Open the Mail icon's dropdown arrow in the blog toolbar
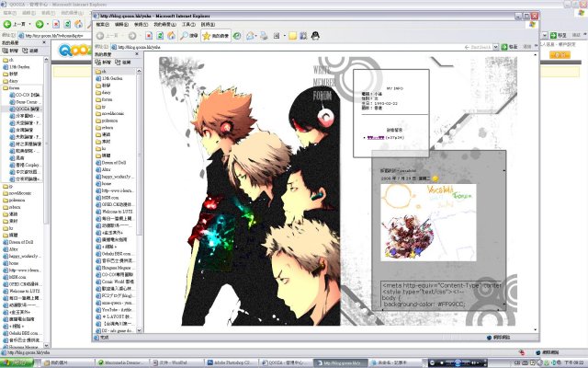The height and width of the screenshot is (368, 588). coord(256,36)
